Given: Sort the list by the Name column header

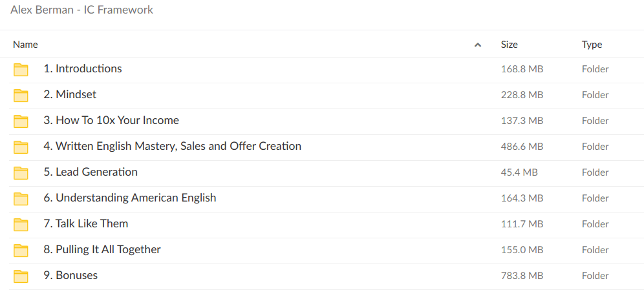Looking at the screenshot, I should tap(26, 45).
